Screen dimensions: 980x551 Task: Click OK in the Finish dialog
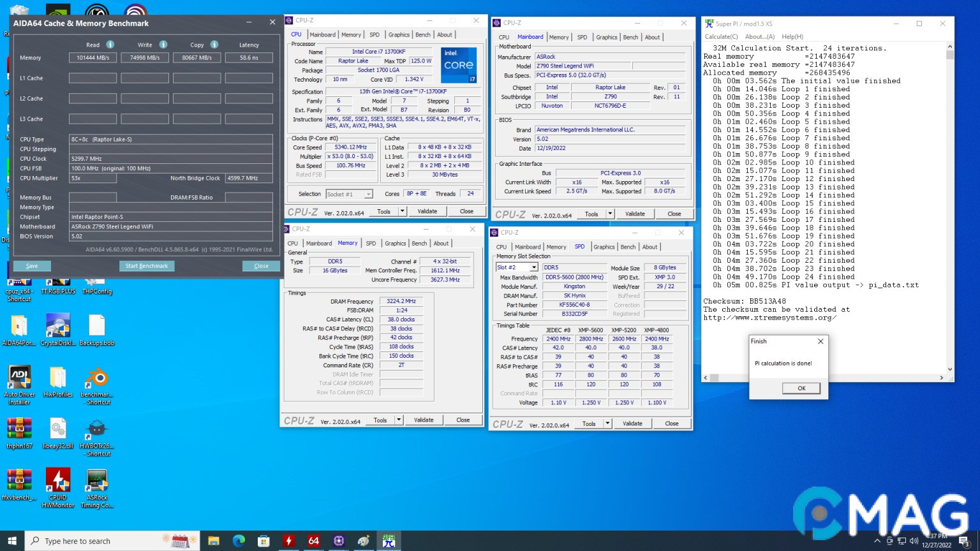point(801,388)
